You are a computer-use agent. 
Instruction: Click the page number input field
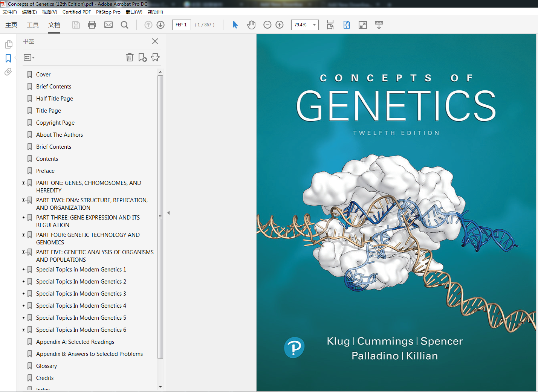pos(181,25)
